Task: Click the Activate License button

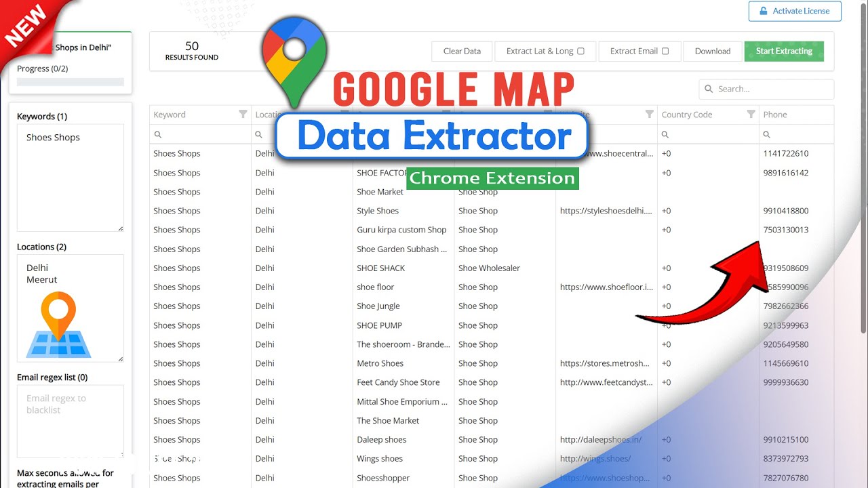Action: pyautogui.click(x=795, y=11)
